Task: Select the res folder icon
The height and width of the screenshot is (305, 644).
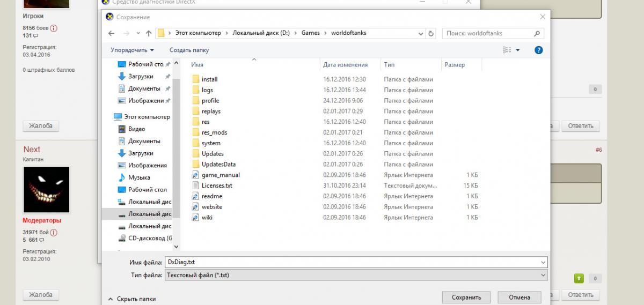Action: 195,122
